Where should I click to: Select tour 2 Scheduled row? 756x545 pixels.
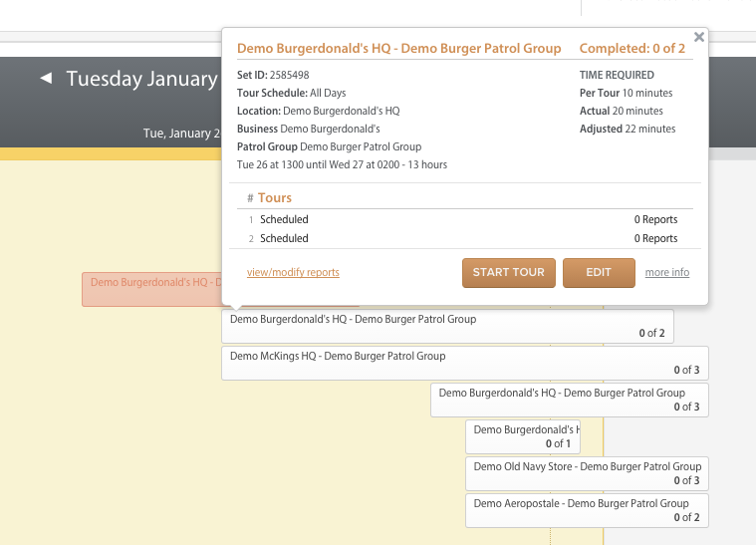(x=465, y=238)
